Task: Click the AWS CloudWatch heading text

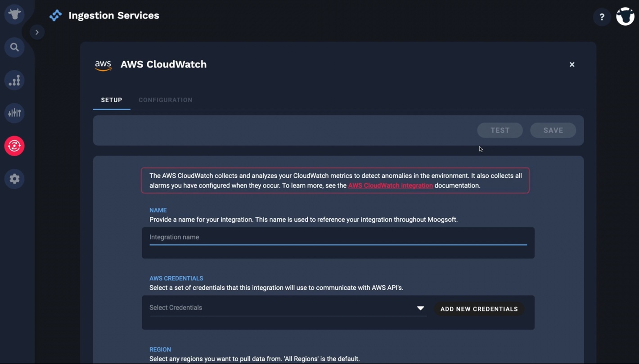Action: point(164,64)
